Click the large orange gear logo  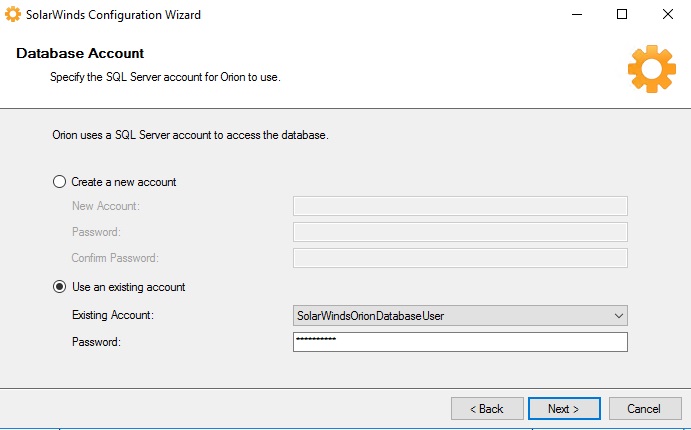point(651,68)
